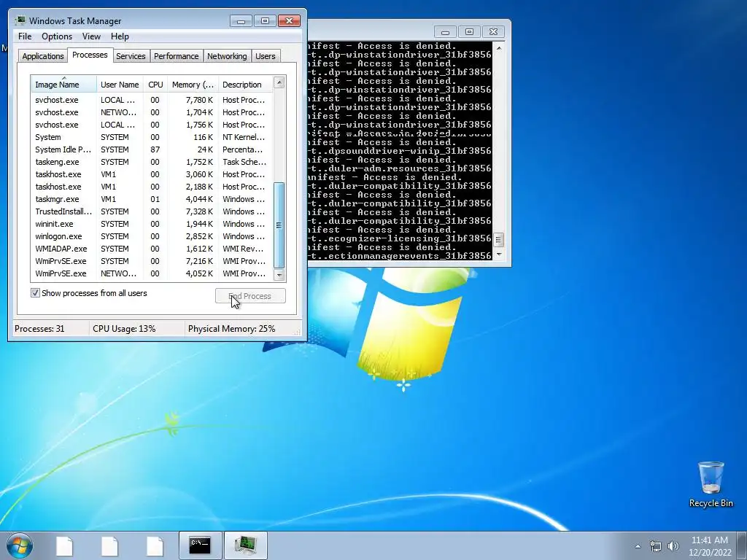Click the CPU Usage: 13% status
The image size is (747, 560).
[x=124, y=329]
